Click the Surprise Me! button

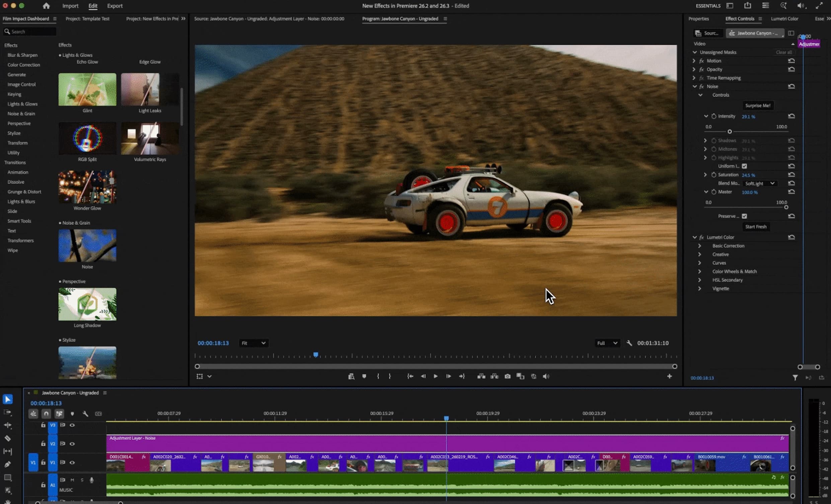pos(757,105)
